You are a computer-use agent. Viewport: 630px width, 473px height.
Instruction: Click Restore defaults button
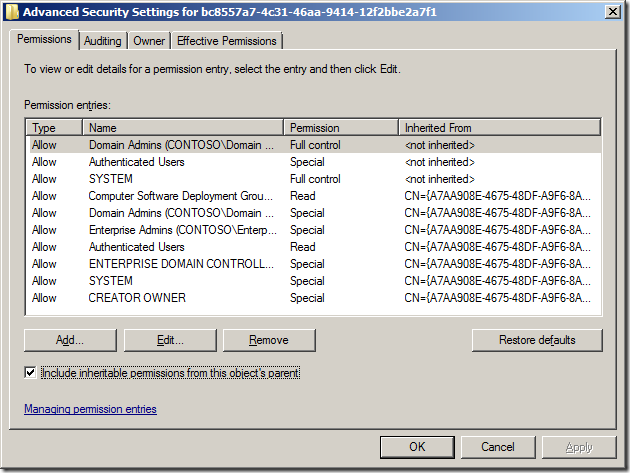tap(537, 340)
